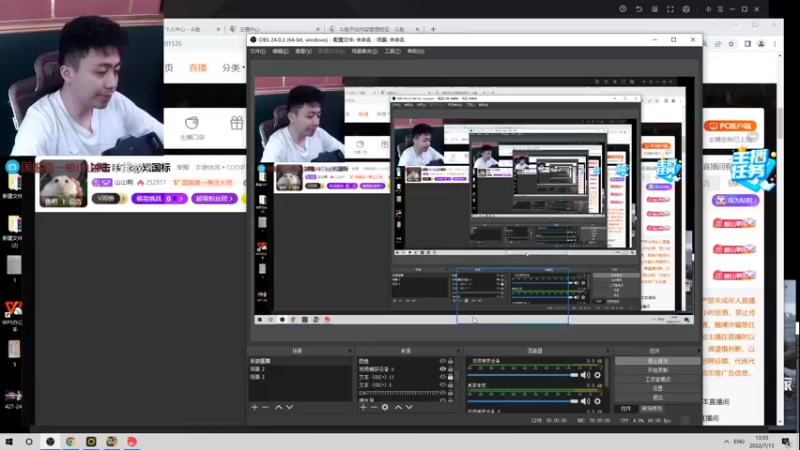Select 场景 2 in the Scenes list
Viewport: 800px width, 450px height.
pos(300,369)
